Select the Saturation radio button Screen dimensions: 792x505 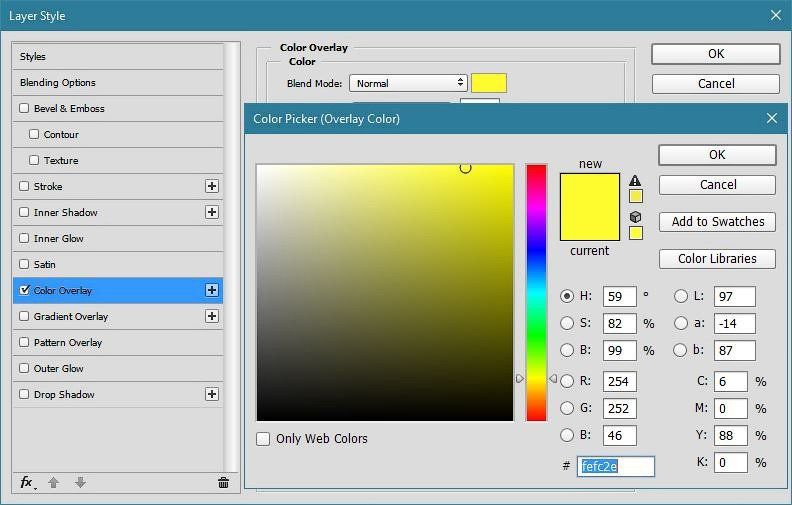click(x=567, y=323)
